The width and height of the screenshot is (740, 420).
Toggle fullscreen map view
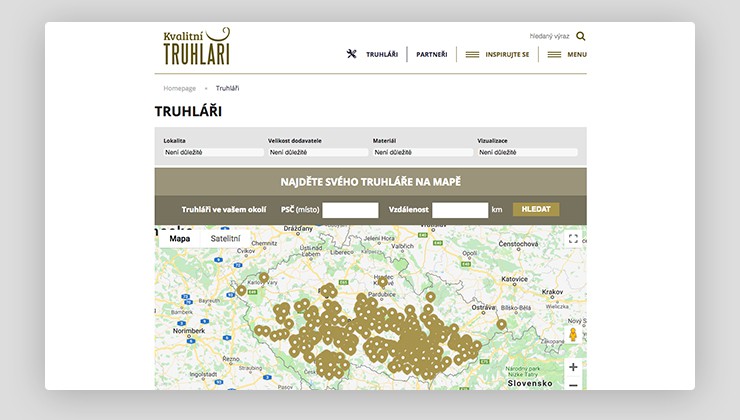tap(573, 239)
